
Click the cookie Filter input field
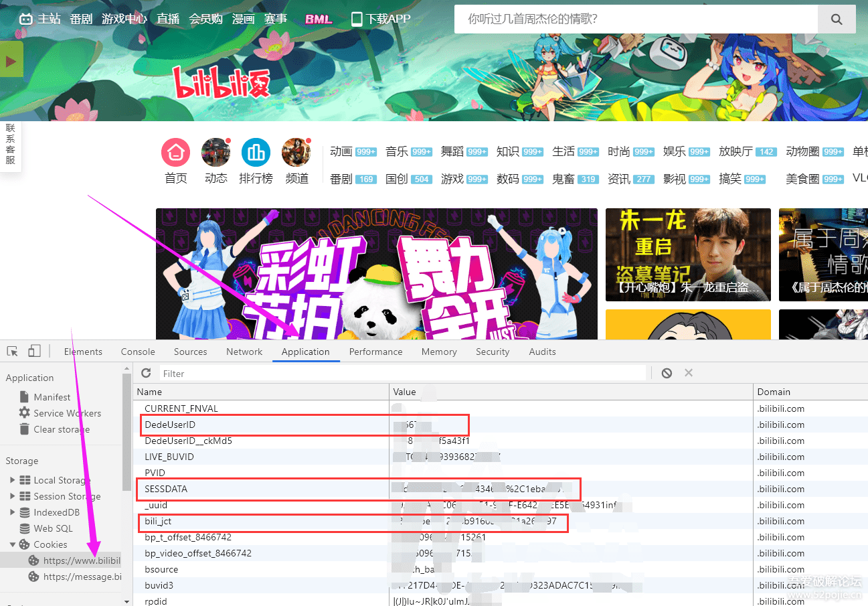click(404, 373)
